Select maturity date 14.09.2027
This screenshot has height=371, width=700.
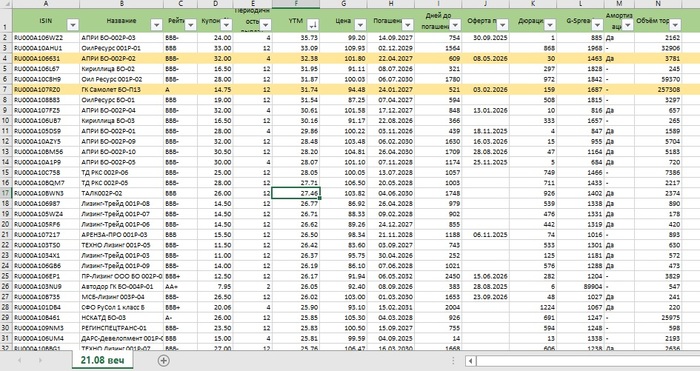(391, 38)
